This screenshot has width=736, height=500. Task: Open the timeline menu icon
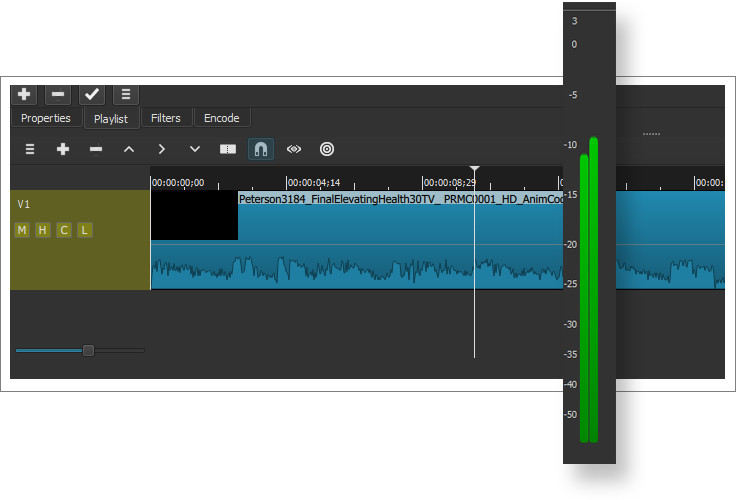30,149
